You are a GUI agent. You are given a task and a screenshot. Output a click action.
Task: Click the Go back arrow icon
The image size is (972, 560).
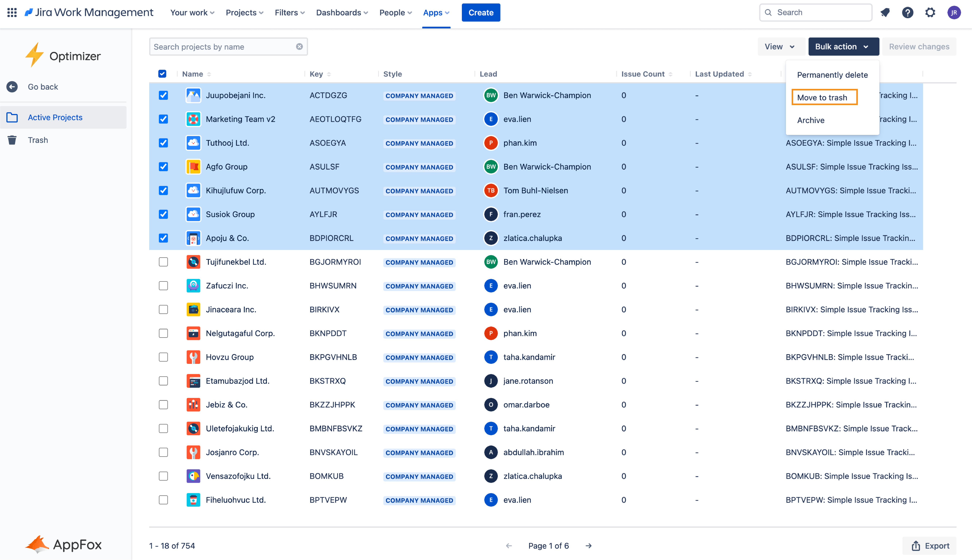[12, 87]
